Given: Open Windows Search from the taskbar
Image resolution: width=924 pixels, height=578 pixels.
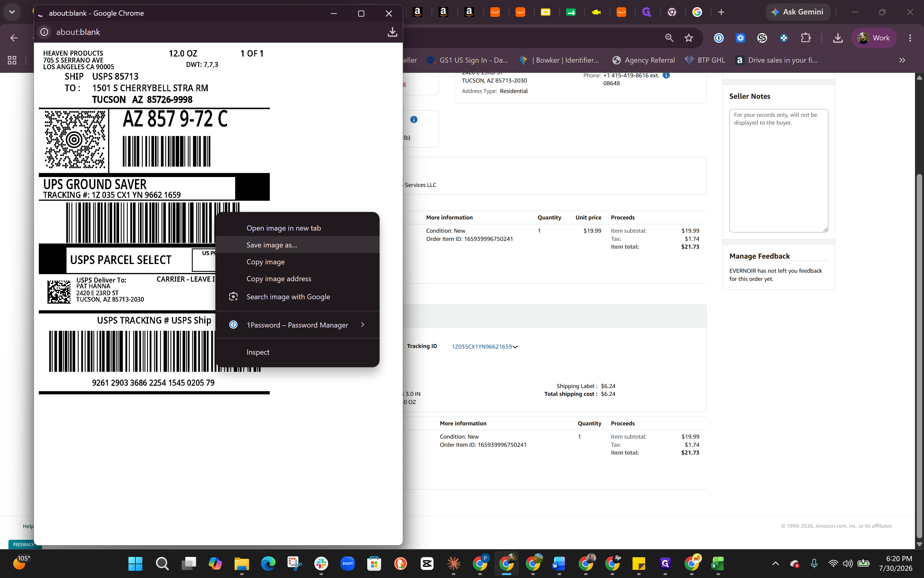Looking at the screenshot, I should coord(162,564).
